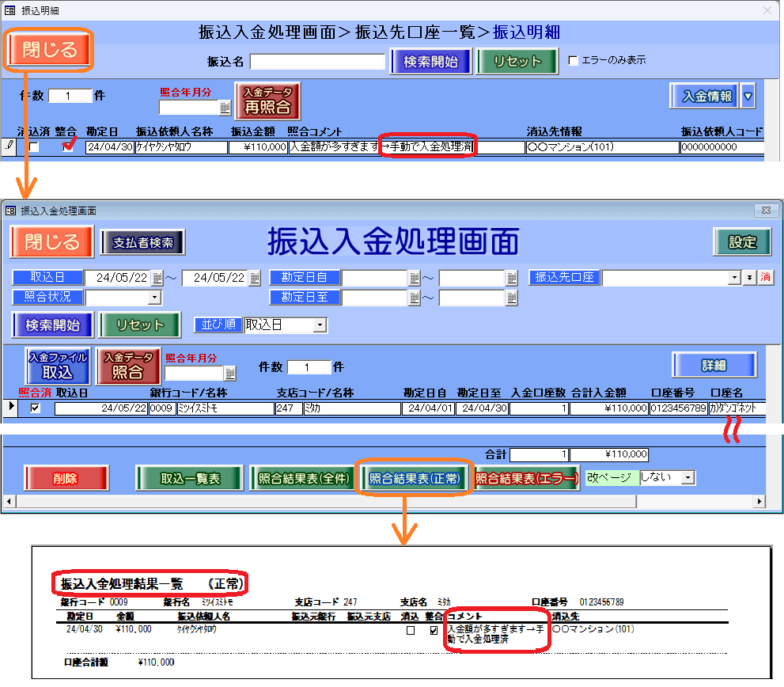
Task: Open calendar for 勘定日至 end field
Action: (x=415, y=298)
